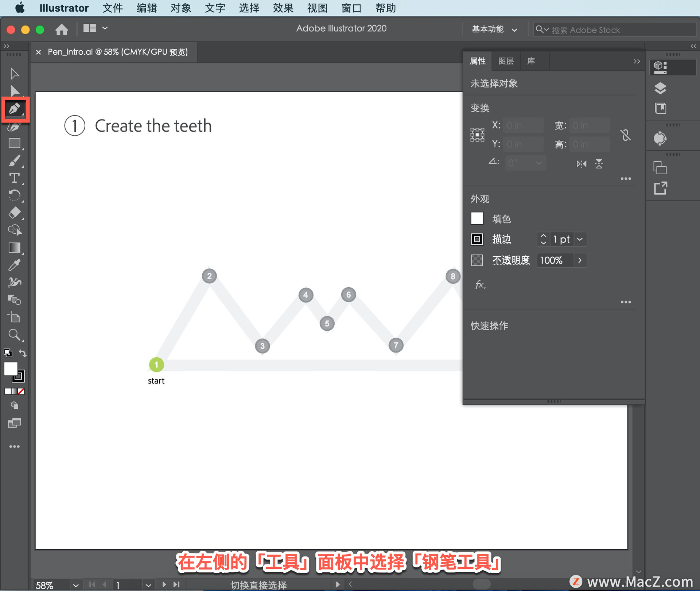The height and width of the screenshot is (591, 700).
Task: Pick the Paintbrush tool
Action: click(x=15, y=161)
